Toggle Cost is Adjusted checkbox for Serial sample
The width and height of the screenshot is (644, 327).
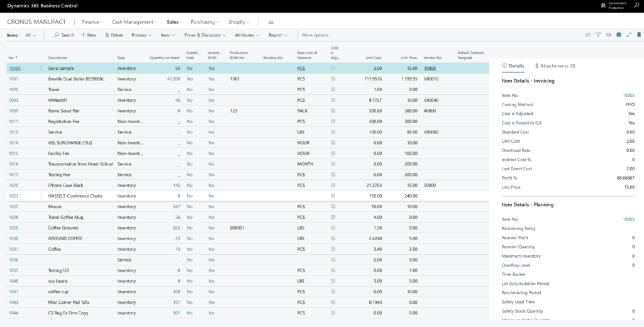pyautogui.click(x=333, y=68)
